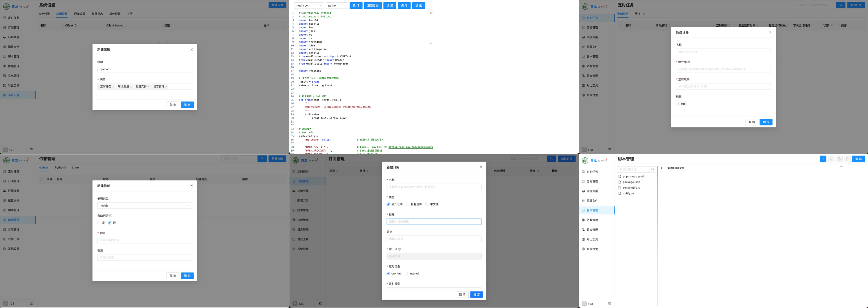Choose the 私有仓库 subscription type

[x=408, y=205]
